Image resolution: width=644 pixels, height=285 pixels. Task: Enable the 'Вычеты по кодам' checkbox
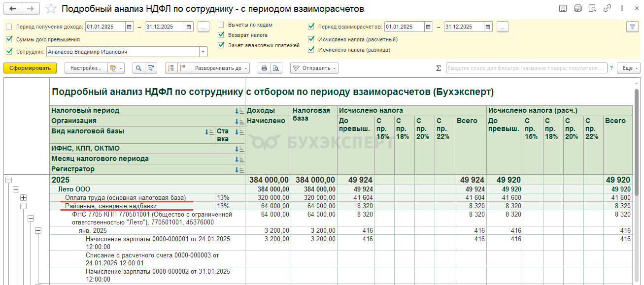[x=221, y=25]
